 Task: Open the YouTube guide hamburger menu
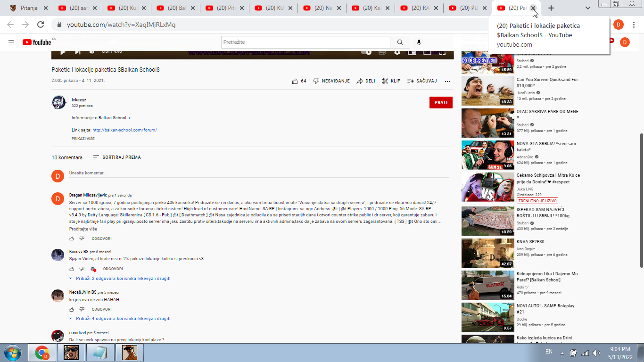(11, 42)
